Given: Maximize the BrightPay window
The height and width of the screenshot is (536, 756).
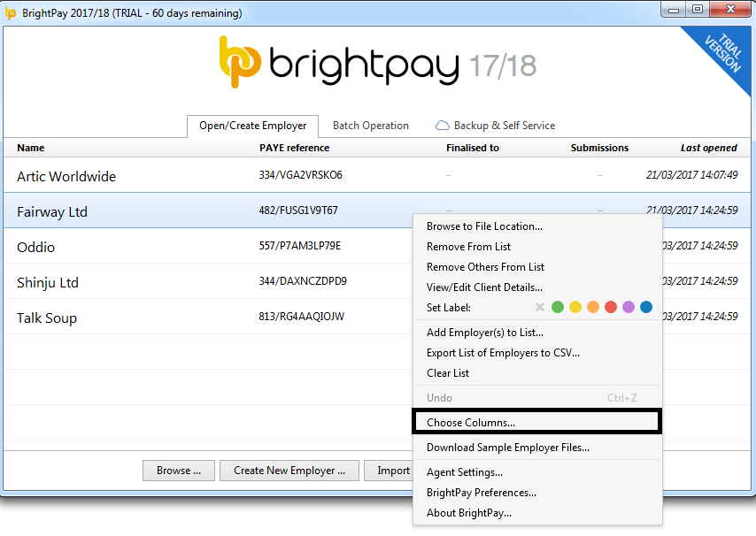Looking at the screenshot, I should point(698,9).
